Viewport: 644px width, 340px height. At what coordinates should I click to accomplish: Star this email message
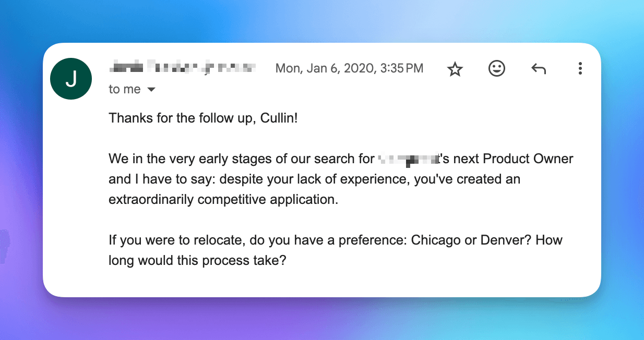[x=455, y=69]
